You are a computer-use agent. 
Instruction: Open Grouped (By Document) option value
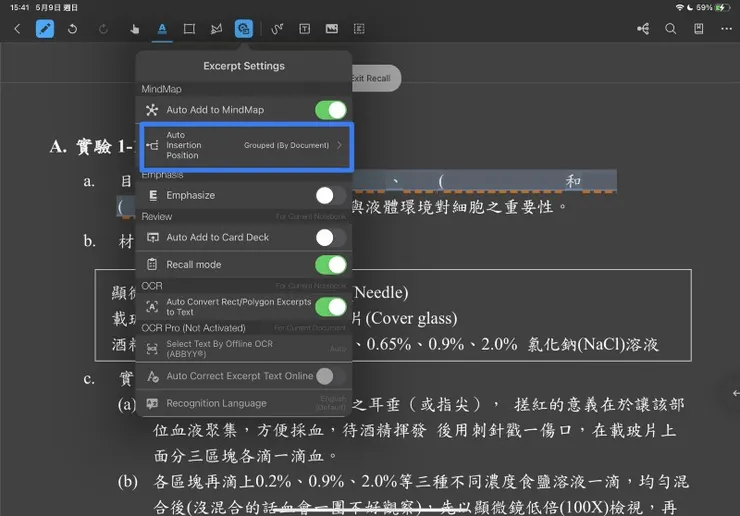tap(286, 145)
